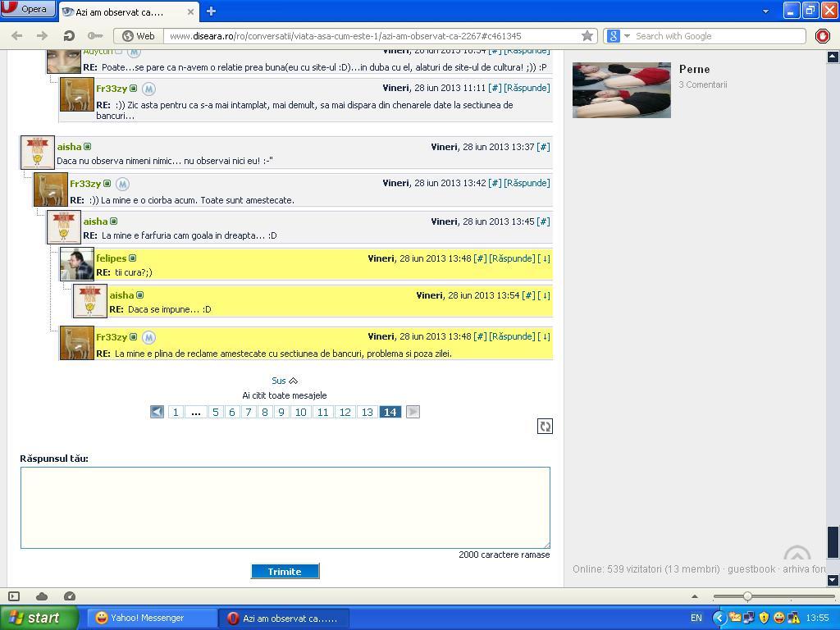This screenshot has width=840, height=630.
Task: Open Fr33zy profile from 11:11 post
Action: (112, 89)
